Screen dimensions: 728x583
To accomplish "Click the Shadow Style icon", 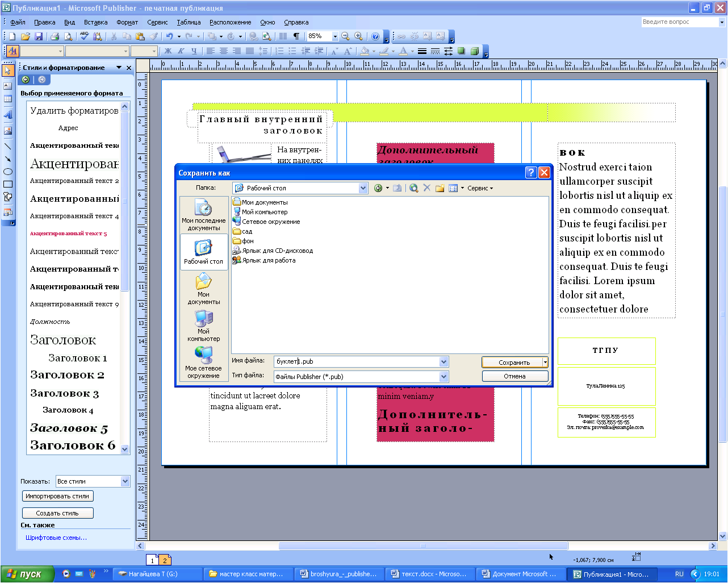I will tap(461, 51).
